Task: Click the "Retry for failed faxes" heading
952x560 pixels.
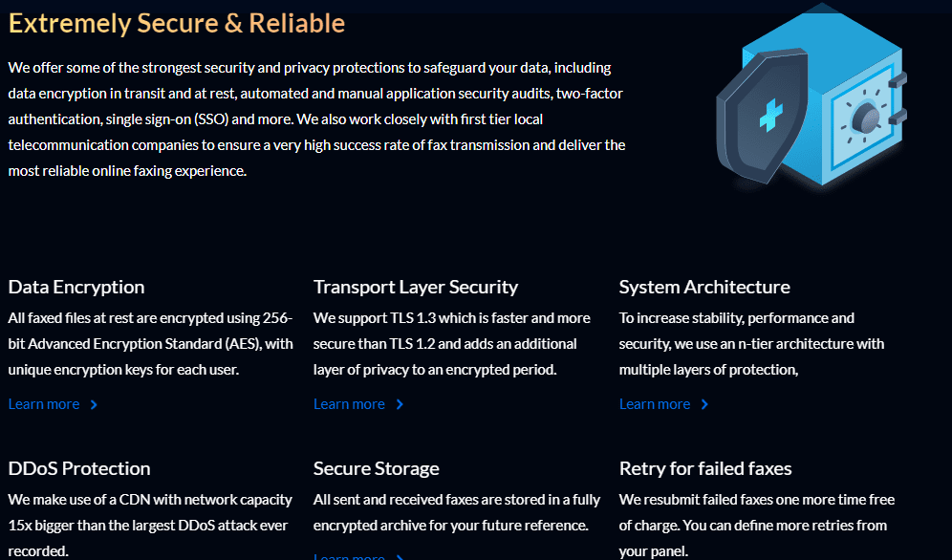Action: click(705, 468)
